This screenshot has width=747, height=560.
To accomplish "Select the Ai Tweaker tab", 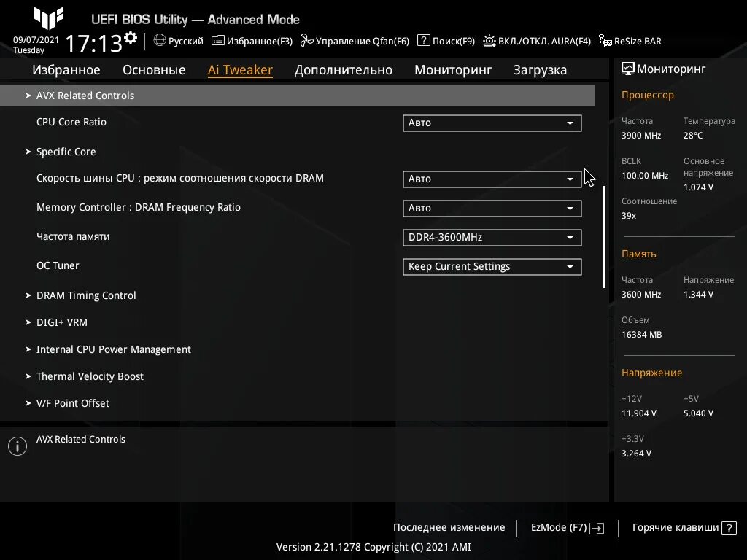I will click(x=240, y=70).
